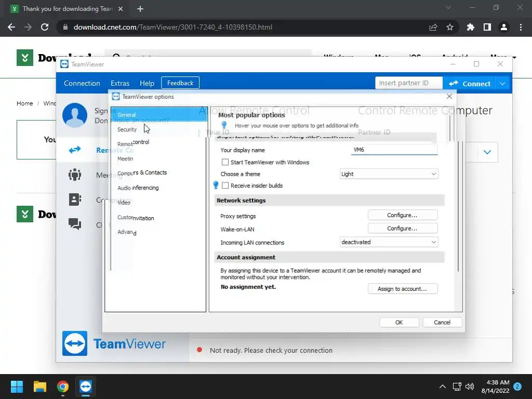532x399 pixels.
Task: Open Incoming LAN connections dropdown
Action: point(389,242)
